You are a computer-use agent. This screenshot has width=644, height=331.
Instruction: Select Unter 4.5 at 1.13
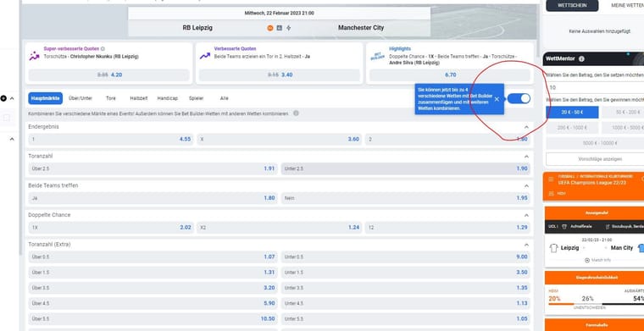click(x=405, y=304)
